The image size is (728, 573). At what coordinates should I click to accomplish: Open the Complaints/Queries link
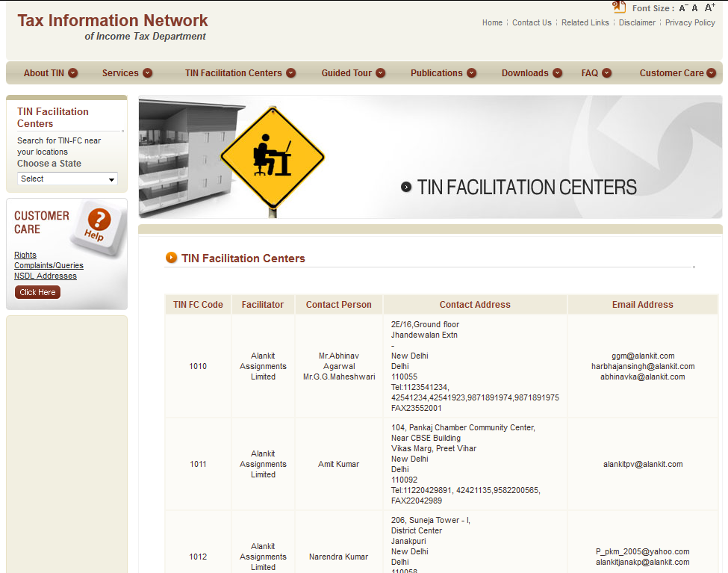[x=49, y=265]
